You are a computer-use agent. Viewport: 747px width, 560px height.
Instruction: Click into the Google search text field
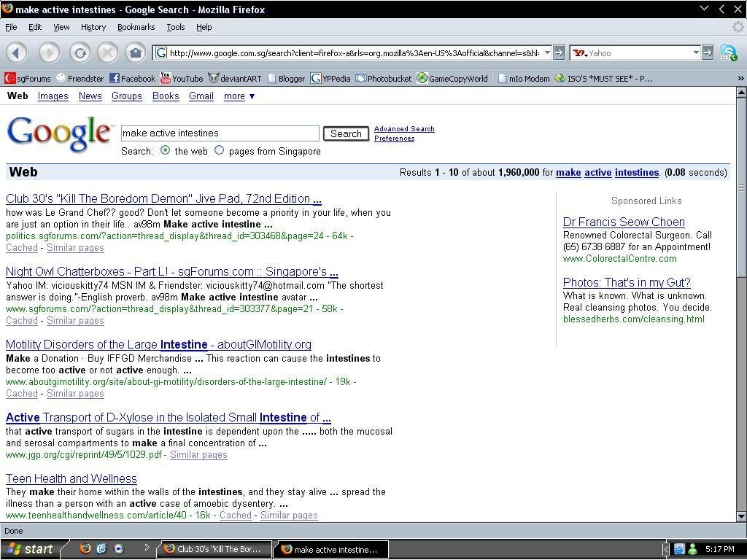[x=220, y=133]
